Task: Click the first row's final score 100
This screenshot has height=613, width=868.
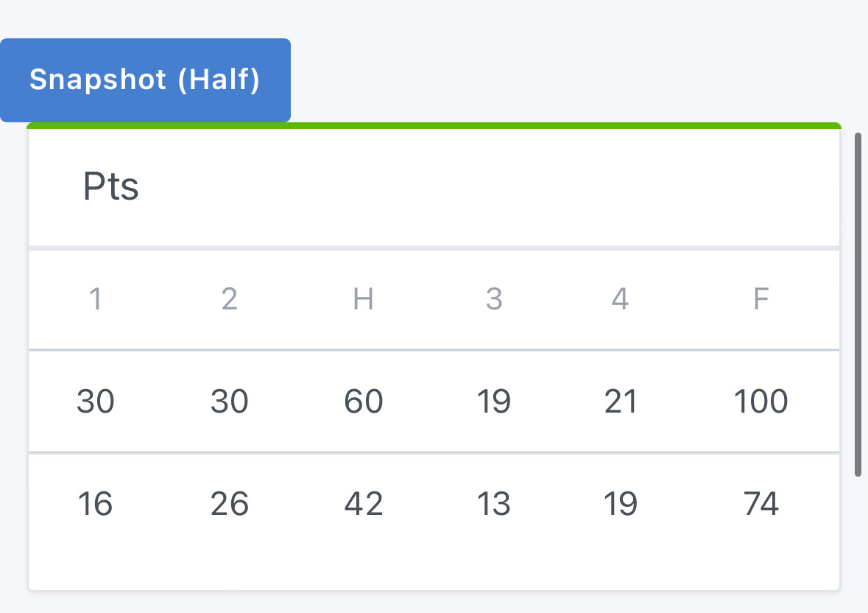Action: pyautogui.click(x=761, y=402)
